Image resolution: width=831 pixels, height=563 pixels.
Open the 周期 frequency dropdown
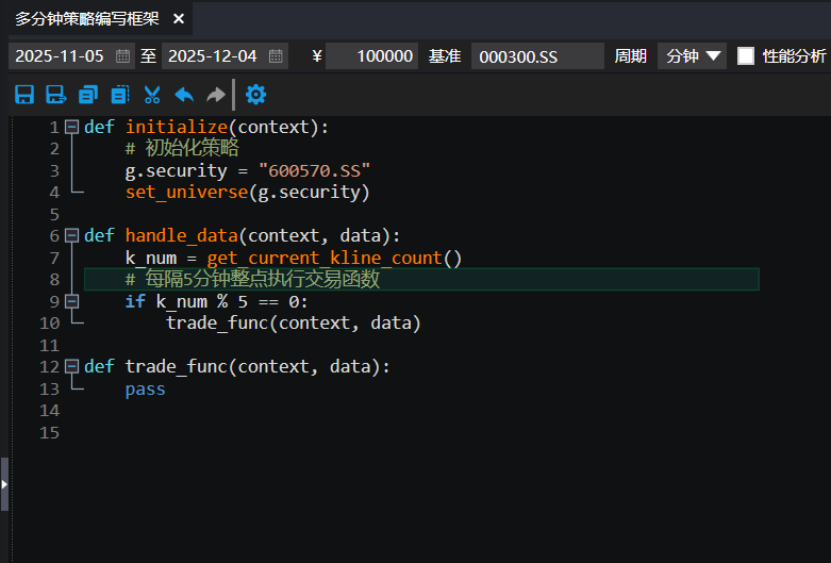(692, 56)
